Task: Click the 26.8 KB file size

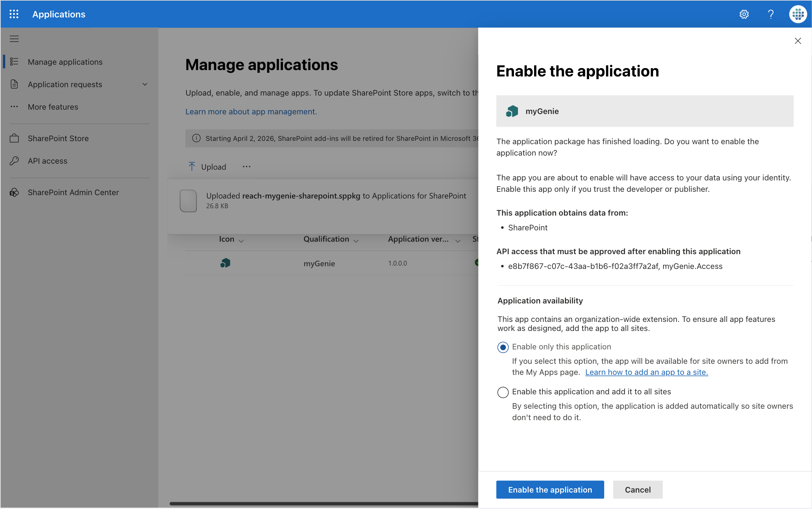Action: (217, 206)
